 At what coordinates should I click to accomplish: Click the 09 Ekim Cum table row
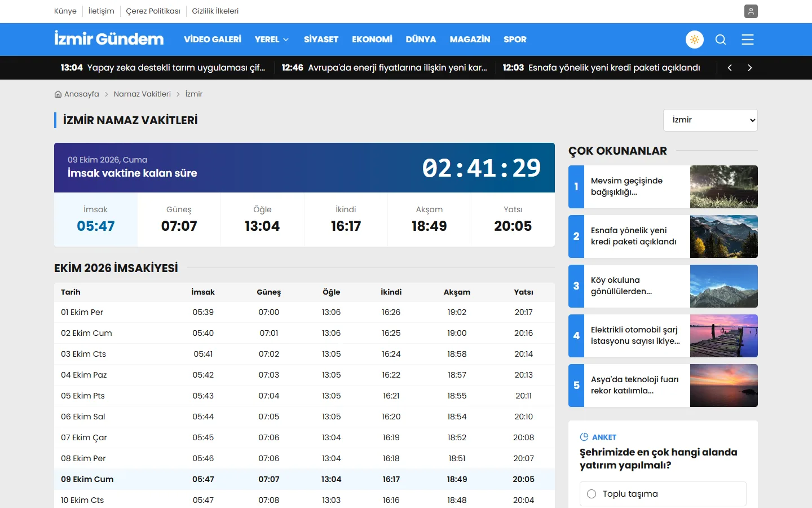304,479
